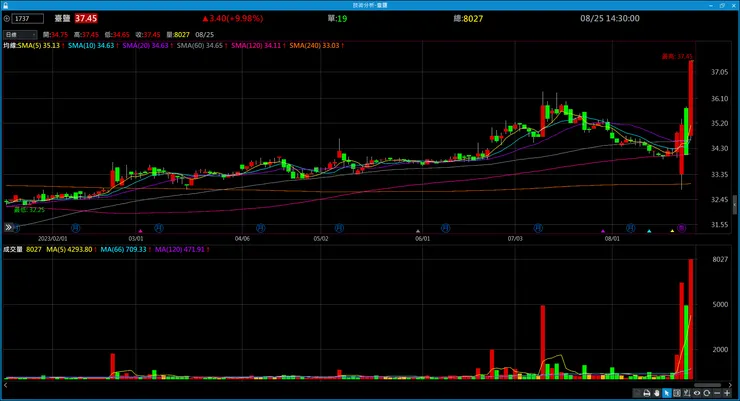Click the monthly marker near 2023/02/01
Viewport: 740px width, 401px height.
[x=75, y=228]
